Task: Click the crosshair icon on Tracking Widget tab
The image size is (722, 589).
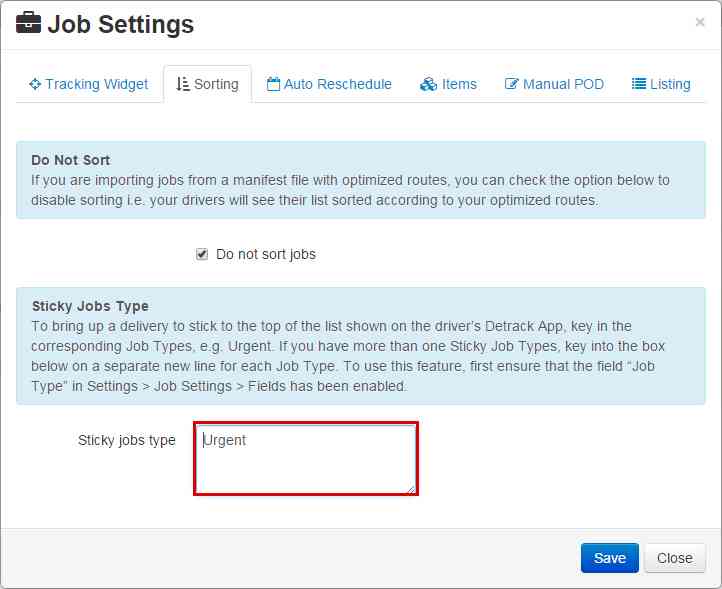Action: 35,85
